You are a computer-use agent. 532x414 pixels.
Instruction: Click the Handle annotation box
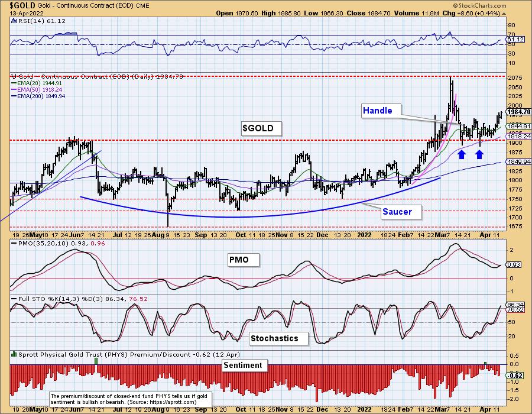click(x=381, y=111)
